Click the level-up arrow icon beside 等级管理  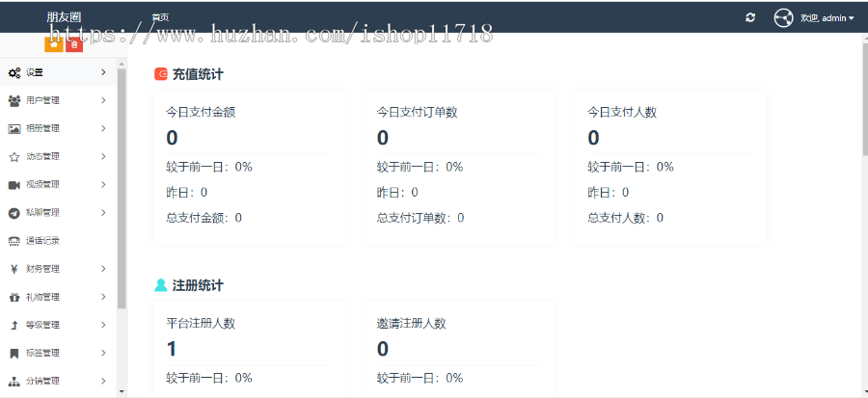pos(14,326)
